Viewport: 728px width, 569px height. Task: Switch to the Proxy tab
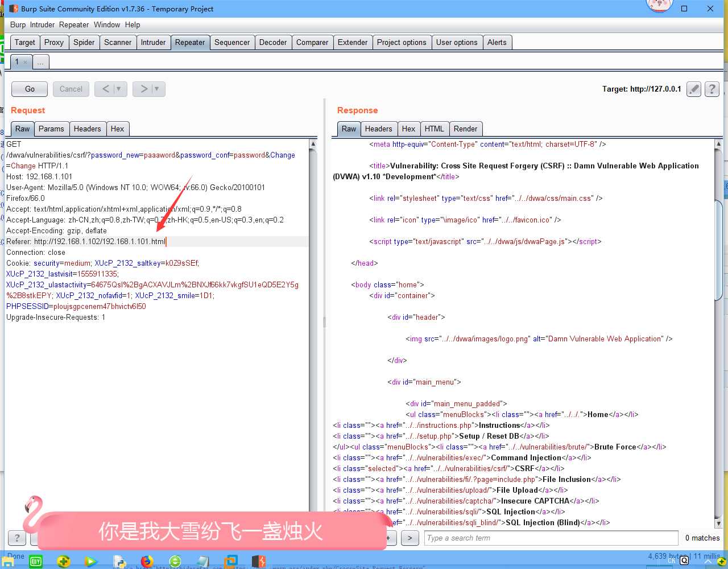(x=54, y=42)
